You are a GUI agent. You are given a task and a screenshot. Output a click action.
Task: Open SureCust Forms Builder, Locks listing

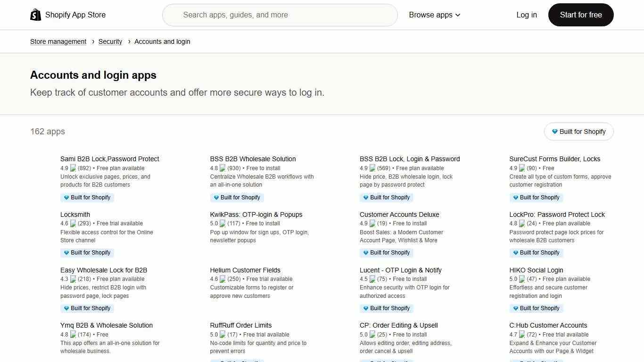555,159
